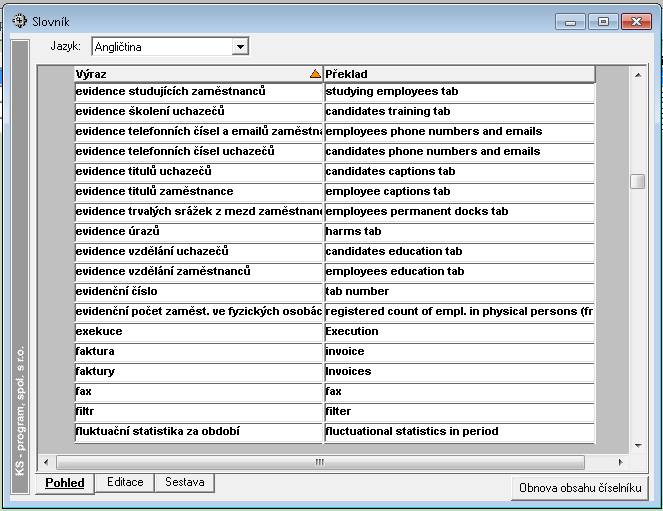
Task: Click the 'invoice' translation cell
Action: pyautogui.click(x=459, y=352)
